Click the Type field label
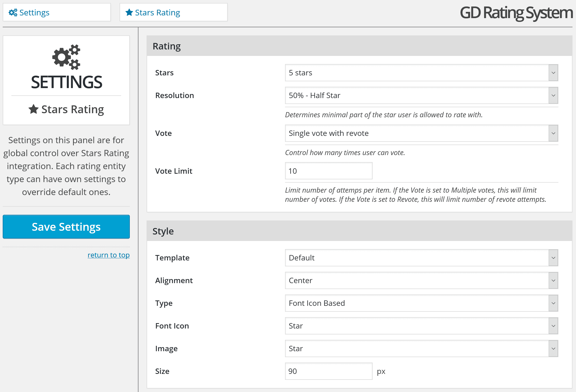 click(164, 303)
